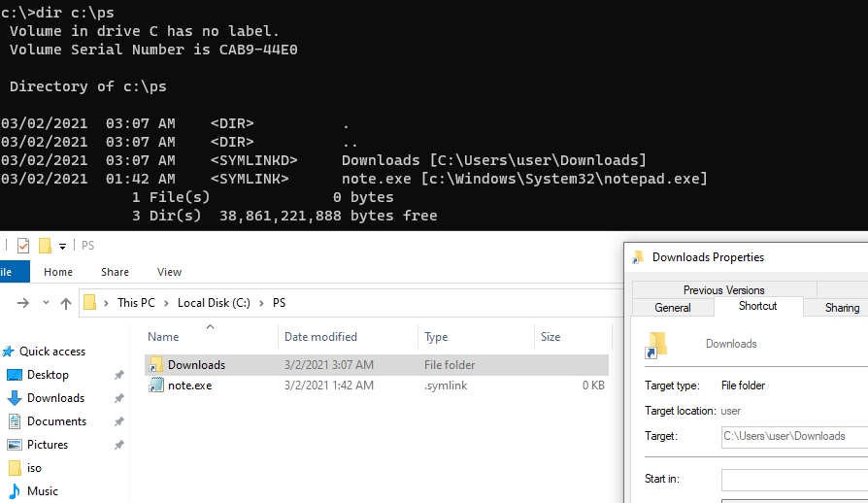The width and height of the screenshot is (868, 503).
Task: Unpin Documents using its pin icon
Action: click(x=118, y=421)
